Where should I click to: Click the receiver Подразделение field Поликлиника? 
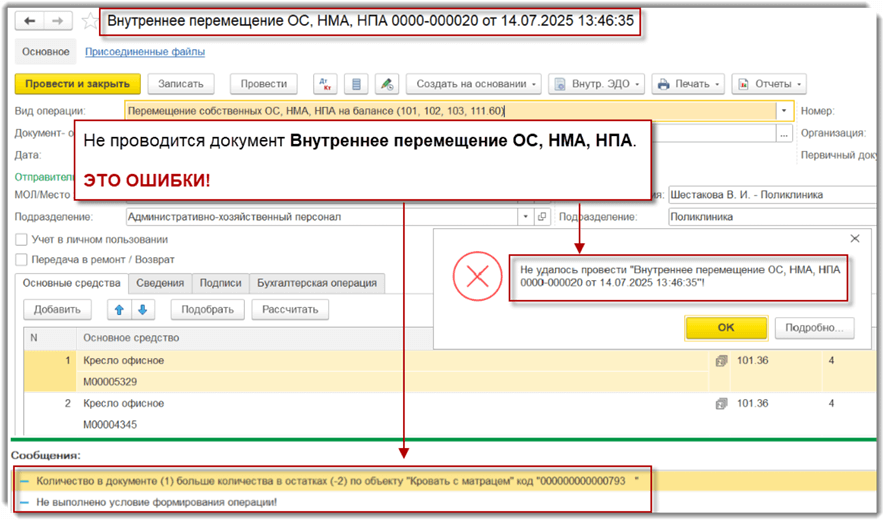[x=771, y=217]
